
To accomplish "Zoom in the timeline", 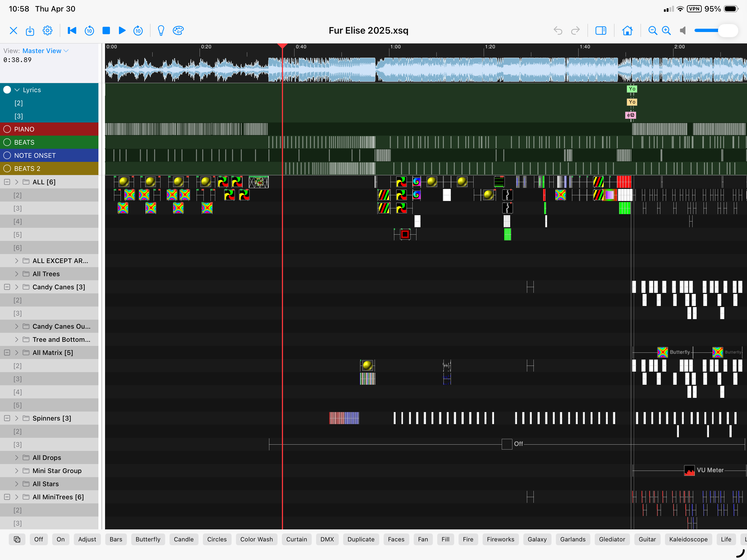I will [666, 31].
